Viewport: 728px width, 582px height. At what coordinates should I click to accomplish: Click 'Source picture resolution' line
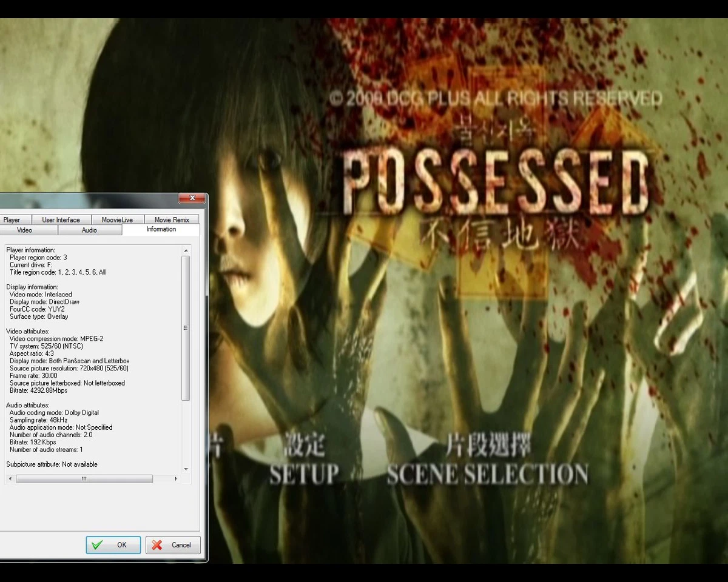point(69,369)
